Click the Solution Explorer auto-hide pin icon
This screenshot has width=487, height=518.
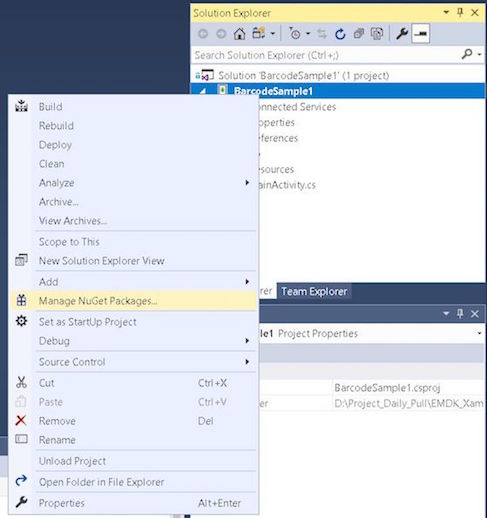click(x=460, y=13)
